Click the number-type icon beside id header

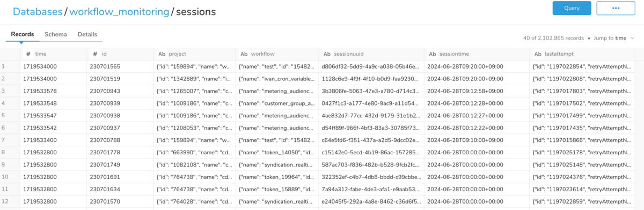click(95, 54)
